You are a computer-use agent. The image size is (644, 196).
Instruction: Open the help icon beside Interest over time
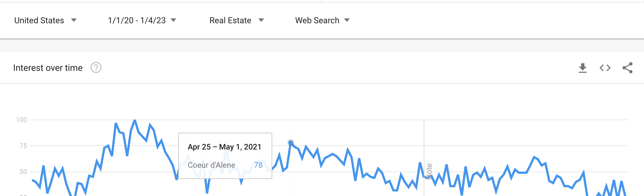coord(96,68)
